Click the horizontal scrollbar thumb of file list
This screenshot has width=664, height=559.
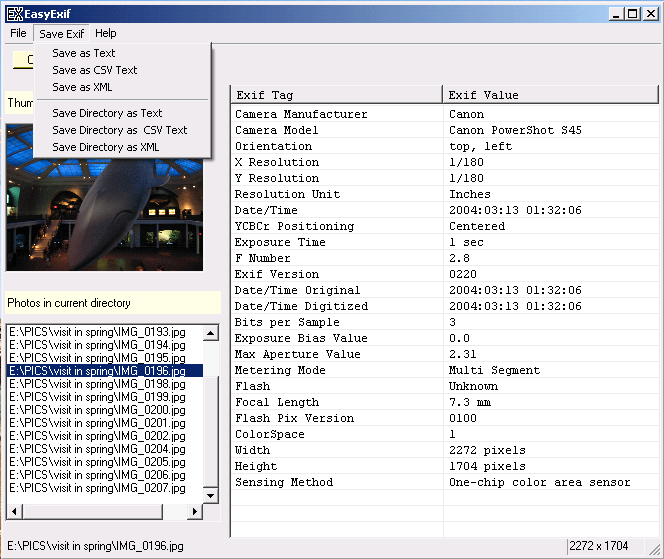point(92,512)
